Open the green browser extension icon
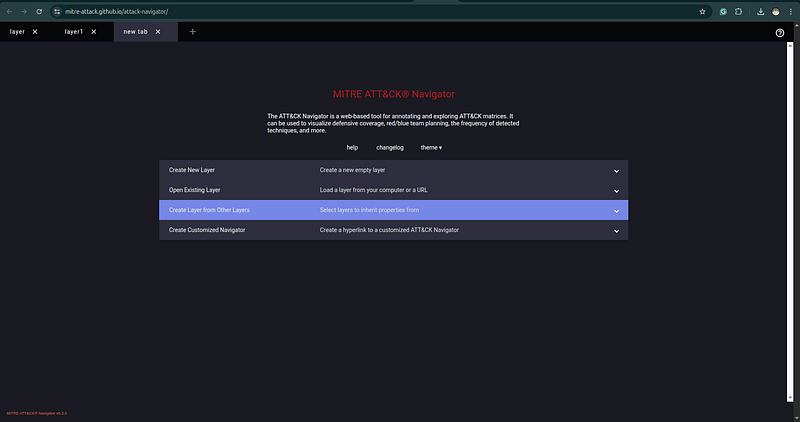This screenshot has width=800, height=422. click(723, 11)
